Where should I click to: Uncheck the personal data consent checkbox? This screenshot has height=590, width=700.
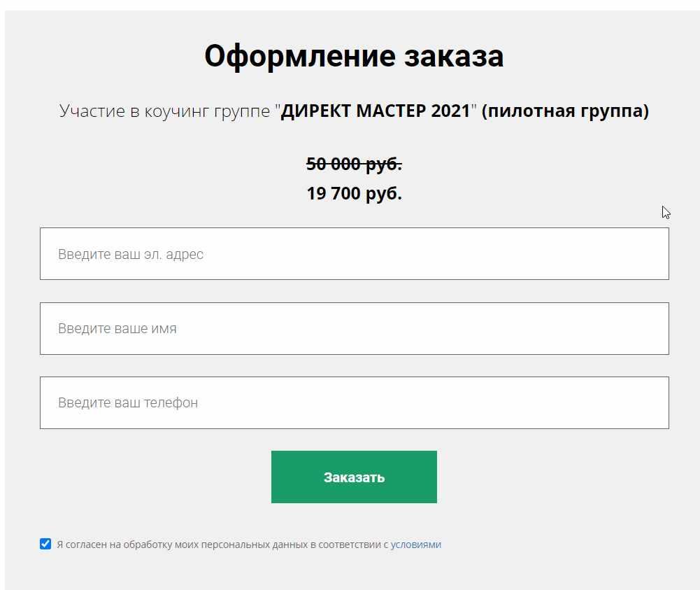pos(45,544)
